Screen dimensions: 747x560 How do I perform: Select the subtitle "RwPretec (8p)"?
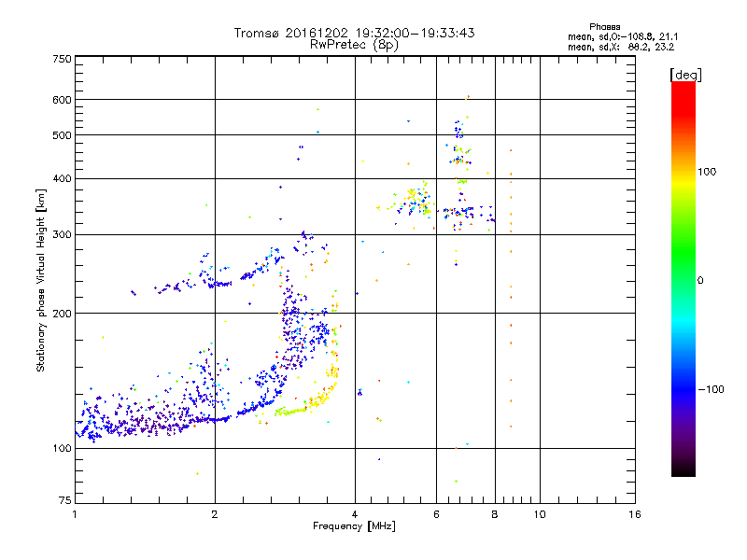354,45
